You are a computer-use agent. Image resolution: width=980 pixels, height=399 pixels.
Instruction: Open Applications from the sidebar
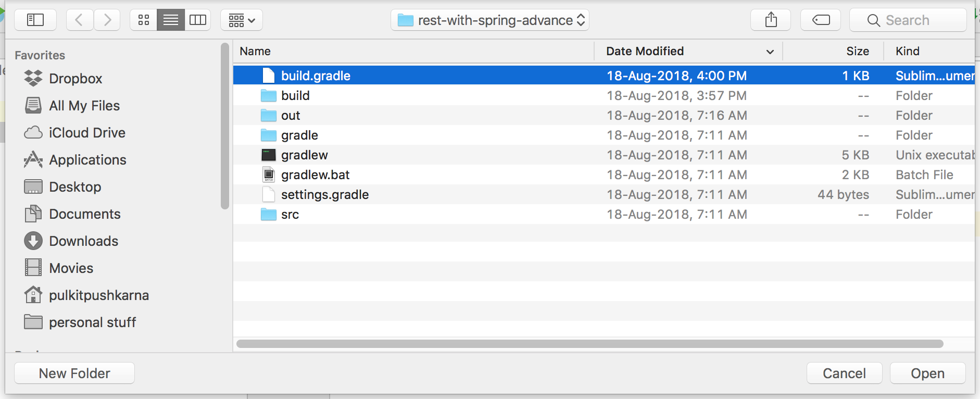point(75,159)
